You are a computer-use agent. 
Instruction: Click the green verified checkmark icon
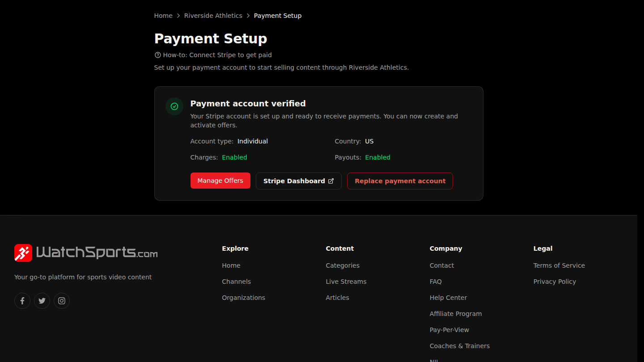(174, 106)
